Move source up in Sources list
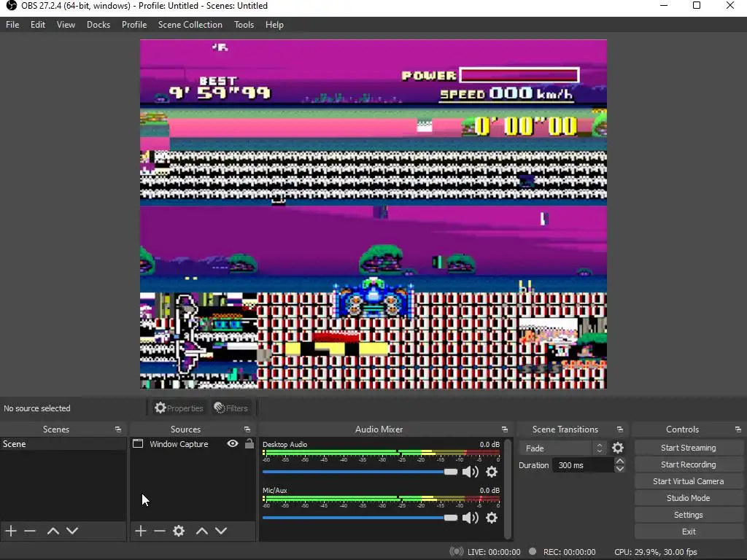The image size is (747, 560). pyautogui.click(x=201, y=531)
